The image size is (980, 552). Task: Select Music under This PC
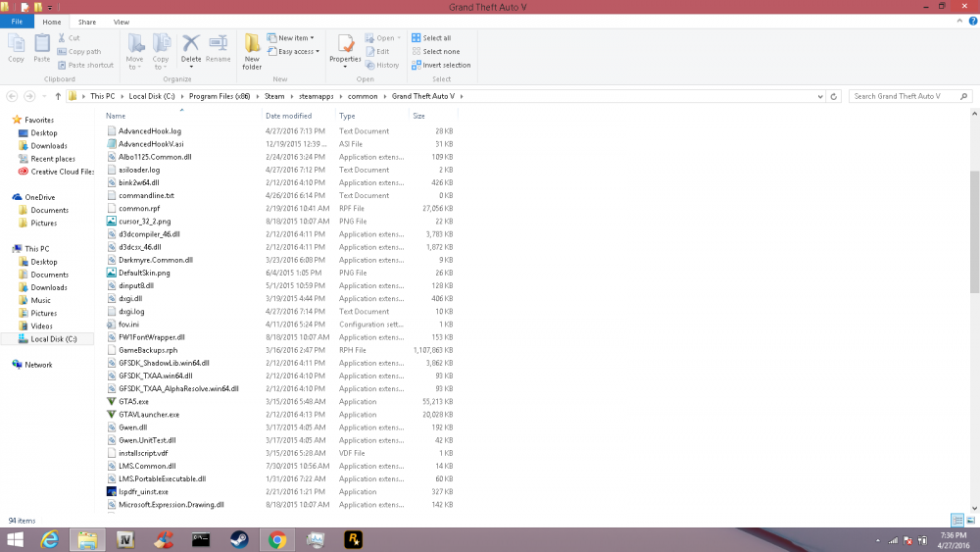pyautogui.click(x=40, y=300)
